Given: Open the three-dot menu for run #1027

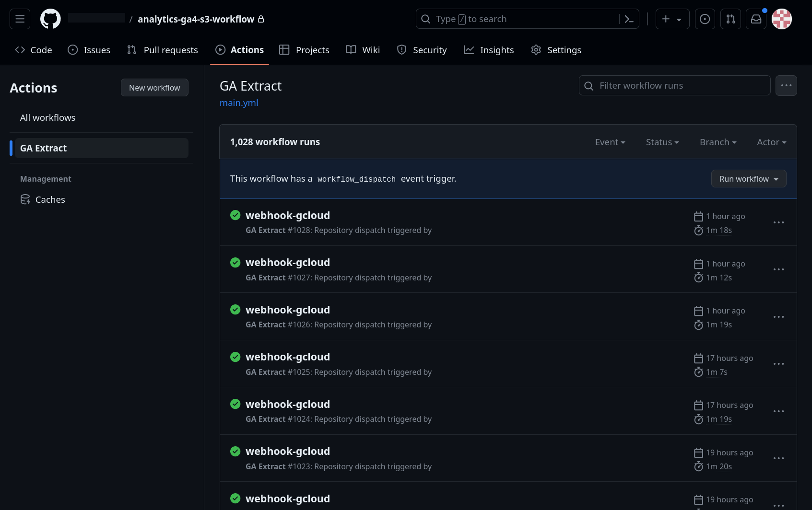Looking at the screenshot, I should point(778,269).
